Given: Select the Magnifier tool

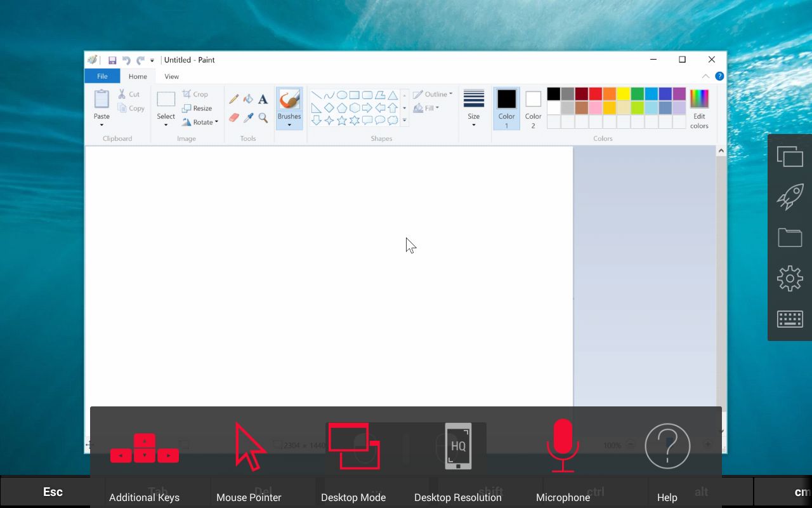Looking at the screenshot, I should [263, 117].
